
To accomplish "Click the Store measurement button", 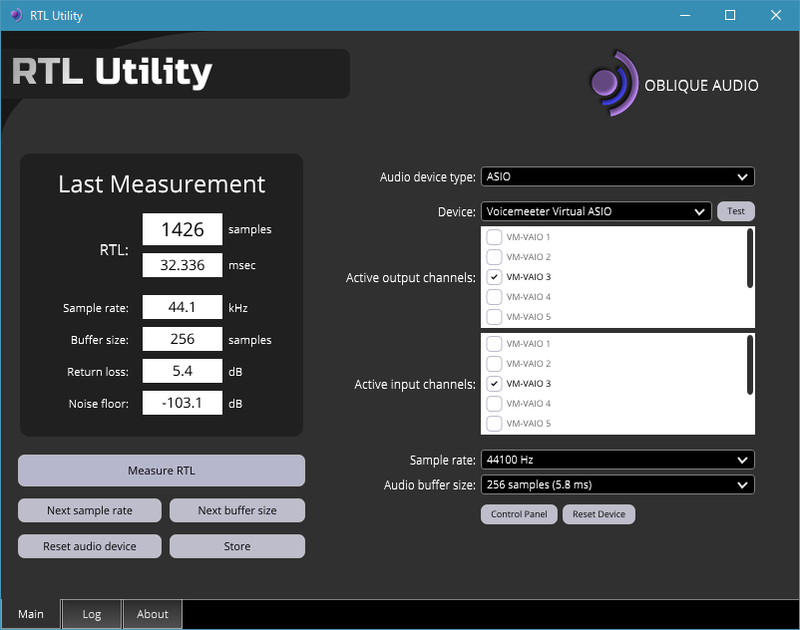I will (237, 546).
